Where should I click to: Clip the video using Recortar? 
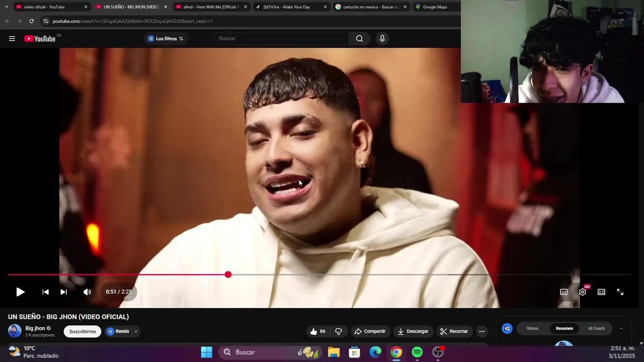point(454,331)
